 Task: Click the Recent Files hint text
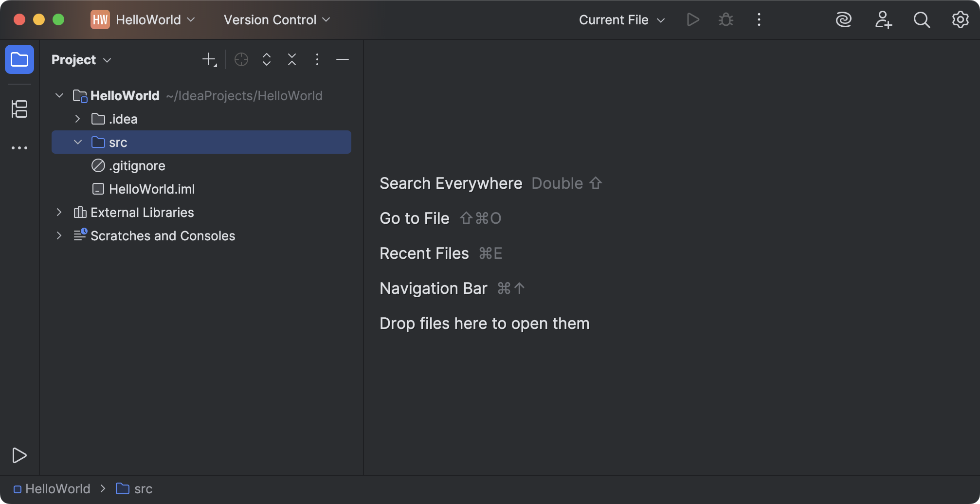pyautogui.click(x=424, y=253)
